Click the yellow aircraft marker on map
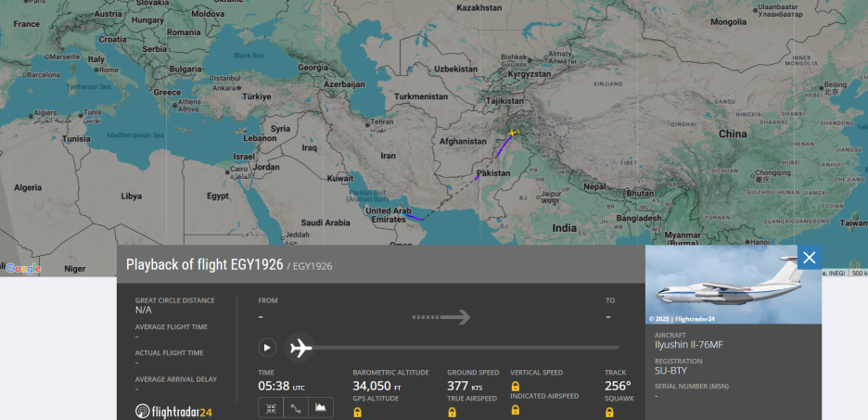 [x=513, y=133]
